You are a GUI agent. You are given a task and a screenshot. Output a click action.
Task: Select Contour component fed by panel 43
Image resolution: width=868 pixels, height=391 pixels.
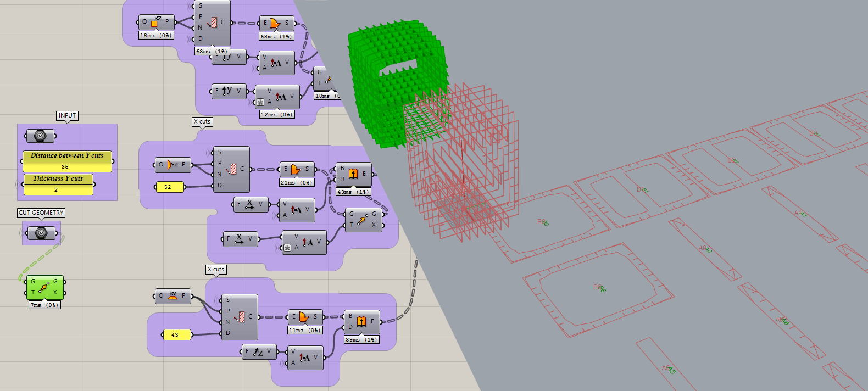(239, 317)
